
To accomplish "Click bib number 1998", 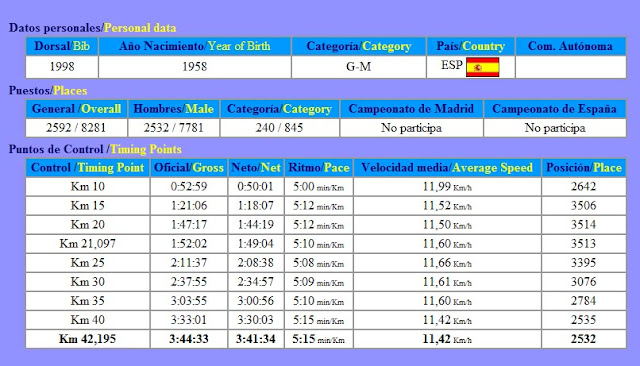I will (x=62, y=67).
